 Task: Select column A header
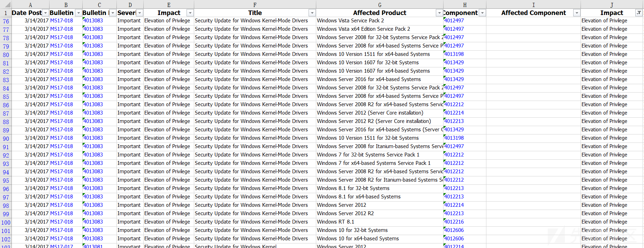(30, 5)
